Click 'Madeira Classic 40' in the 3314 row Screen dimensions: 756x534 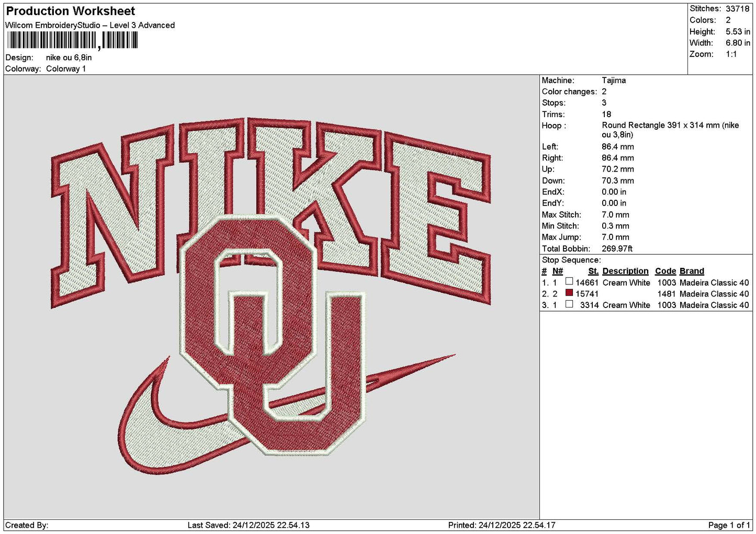(714, 305)
